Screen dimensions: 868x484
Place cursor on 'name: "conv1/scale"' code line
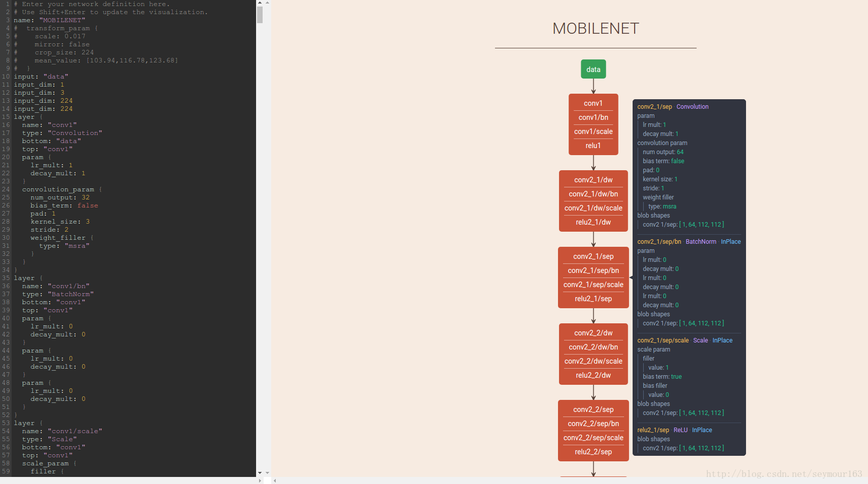tap(62, 431)
